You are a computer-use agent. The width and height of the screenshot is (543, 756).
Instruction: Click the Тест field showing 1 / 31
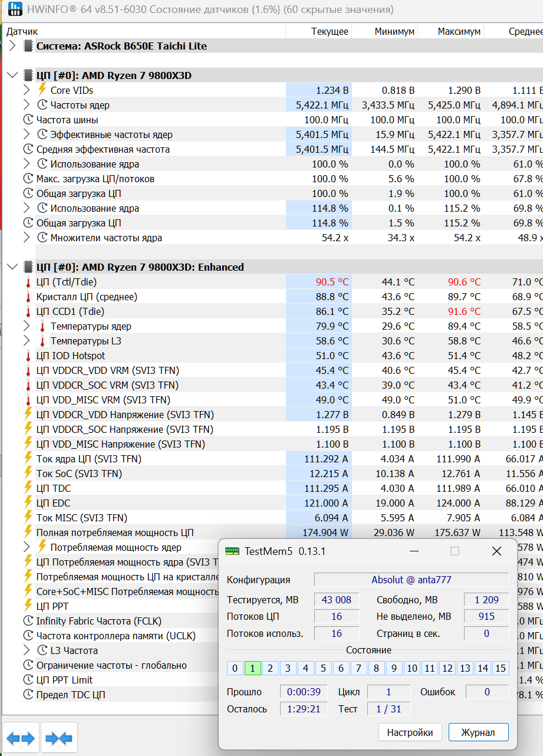point(389,709)
